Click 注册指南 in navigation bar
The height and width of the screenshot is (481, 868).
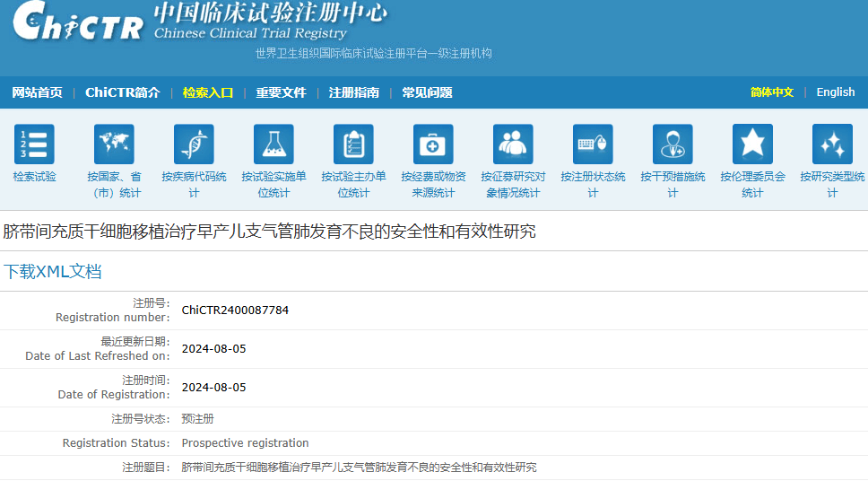click(353, 92)
